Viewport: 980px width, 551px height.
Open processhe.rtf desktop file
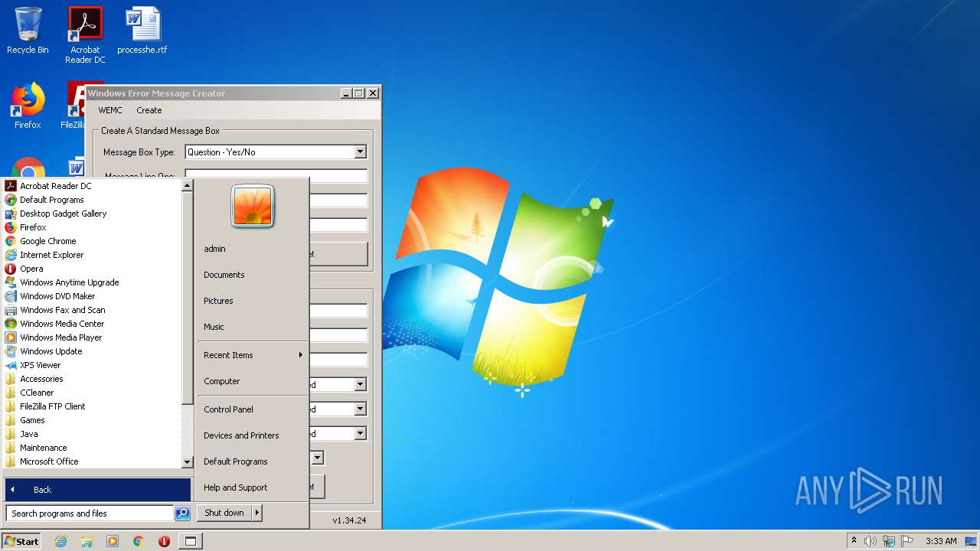pos(142,31)
